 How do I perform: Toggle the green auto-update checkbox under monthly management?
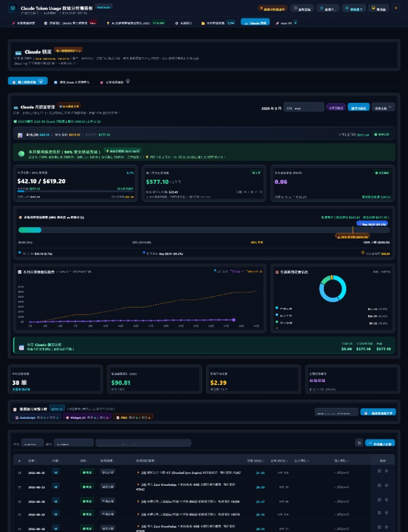(15, 122)
